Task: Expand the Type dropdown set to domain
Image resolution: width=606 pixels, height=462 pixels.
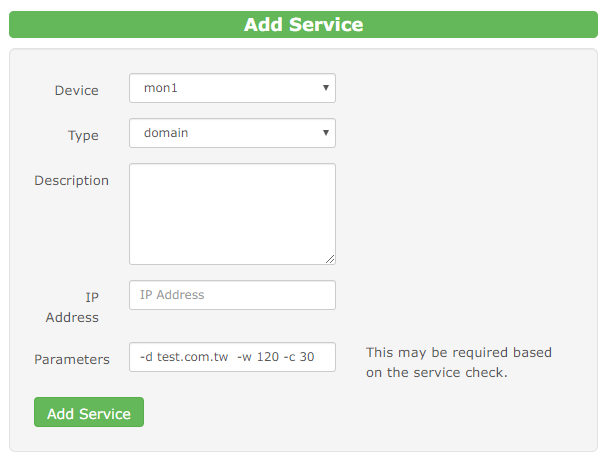Action: [232, 132]
